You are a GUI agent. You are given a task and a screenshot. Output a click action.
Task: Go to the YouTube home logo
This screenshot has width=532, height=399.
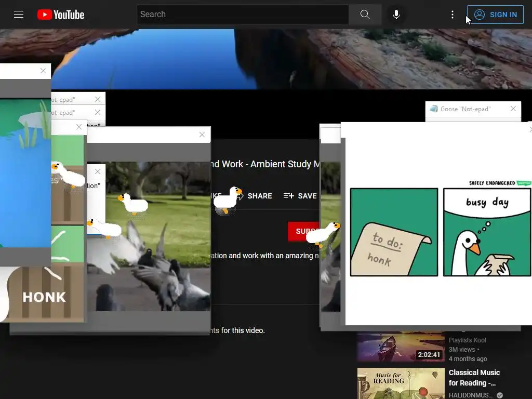click(61, 15)
